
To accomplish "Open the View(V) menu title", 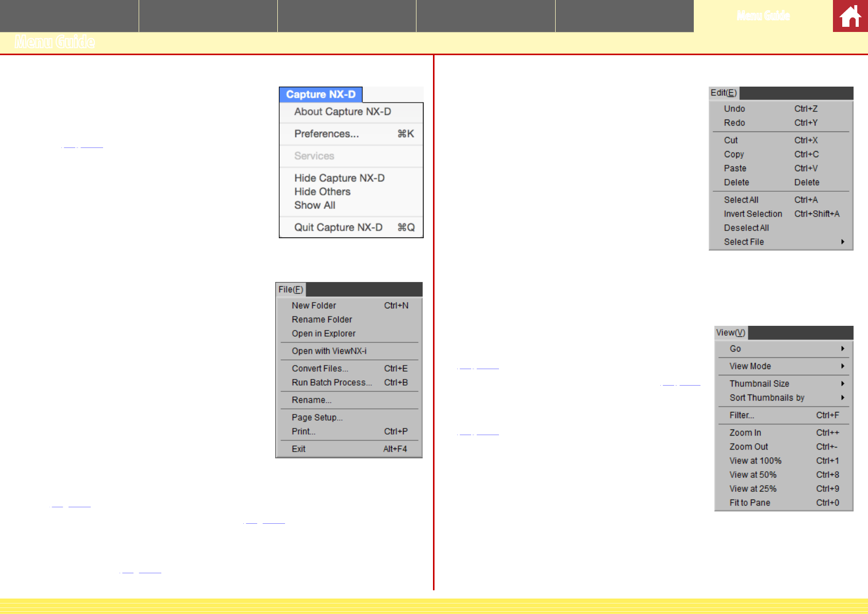I will (x=731, y=333).
